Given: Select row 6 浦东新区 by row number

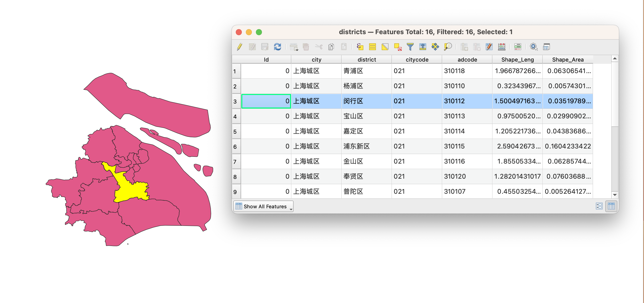Looking at the screenshot, I should [235, 146].
